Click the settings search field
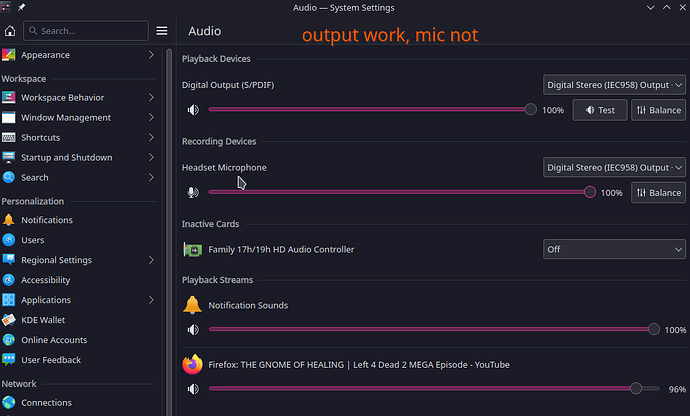The image size is (690, 416). pyautogui.click(x=88, y=31)
